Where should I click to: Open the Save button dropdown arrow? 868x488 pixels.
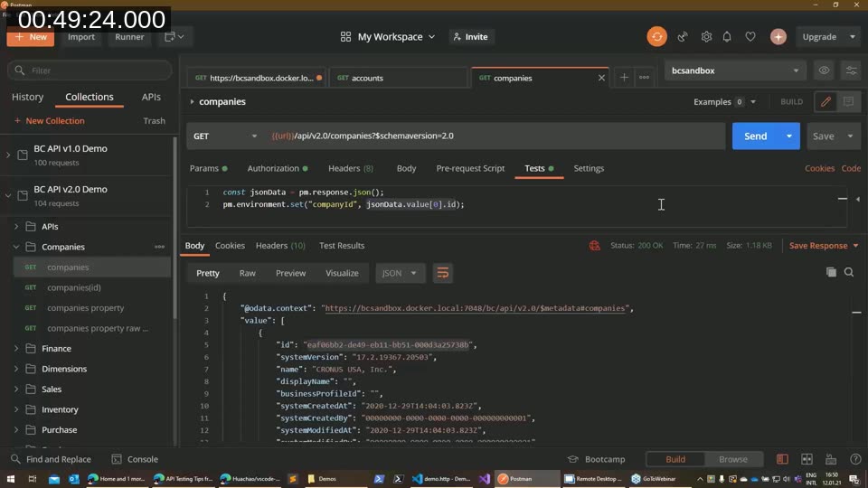coord(850,136)
